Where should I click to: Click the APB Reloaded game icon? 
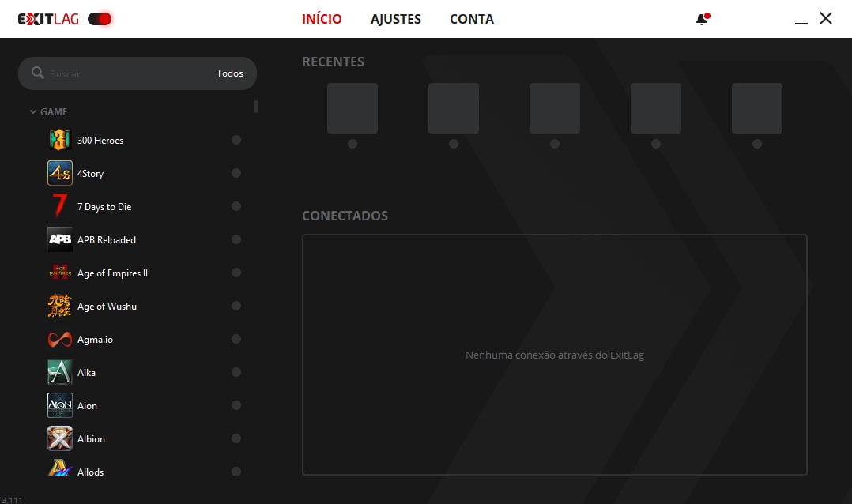60,239
